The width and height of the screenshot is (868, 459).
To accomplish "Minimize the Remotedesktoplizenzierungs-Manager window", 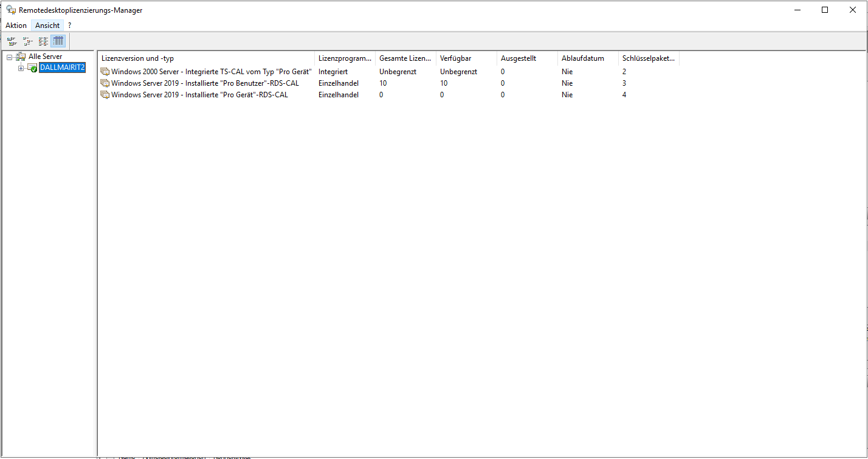I will 797,10.
